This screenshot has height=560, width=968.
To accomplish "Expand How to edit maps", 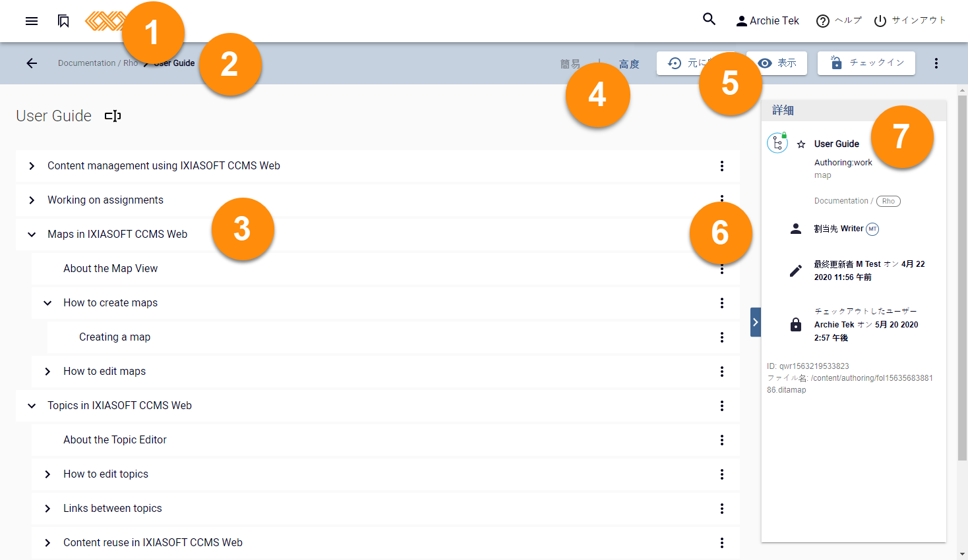I will 47,372.
